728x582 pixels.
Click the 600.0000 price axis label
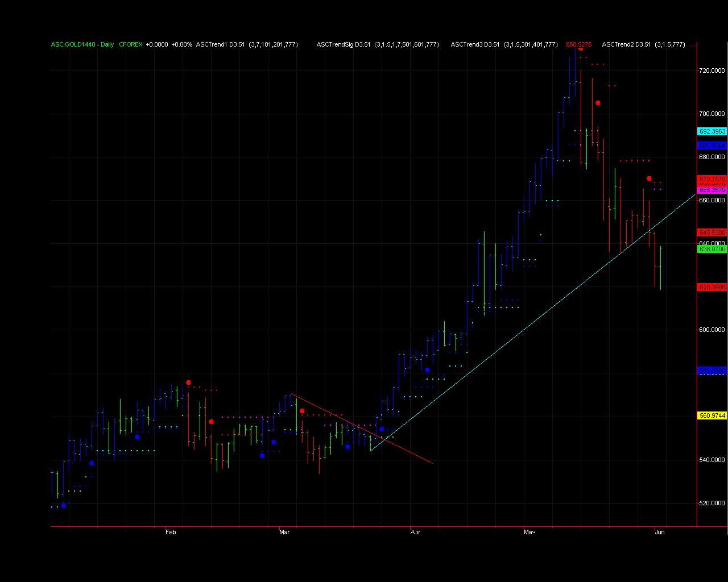click(x=712, y=330)
